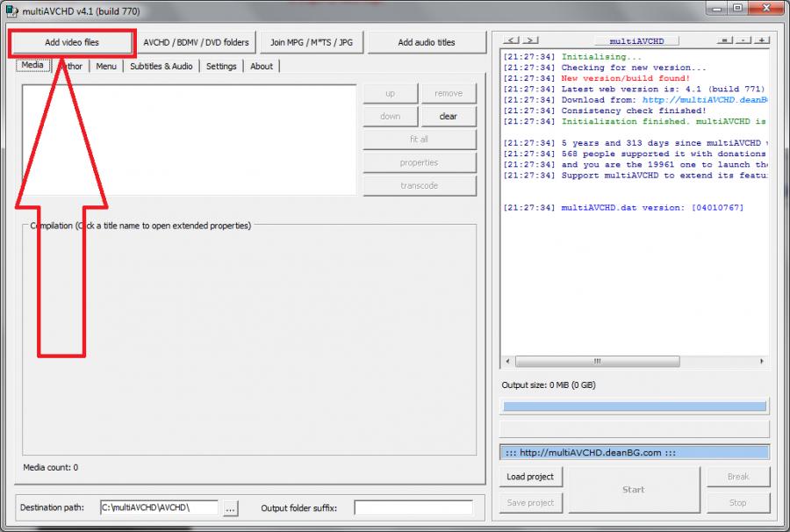Click the Break button

click(738, 477)
